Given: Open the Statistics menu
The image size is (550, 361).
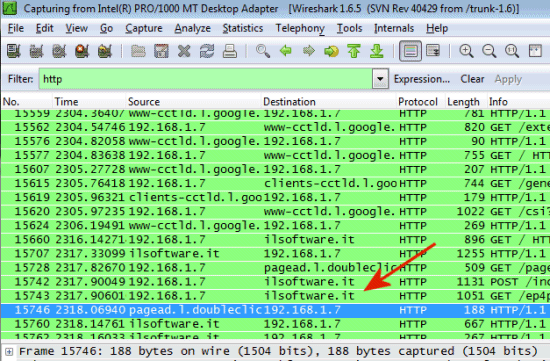Looking at the screenshot, I should pos(243,28).
